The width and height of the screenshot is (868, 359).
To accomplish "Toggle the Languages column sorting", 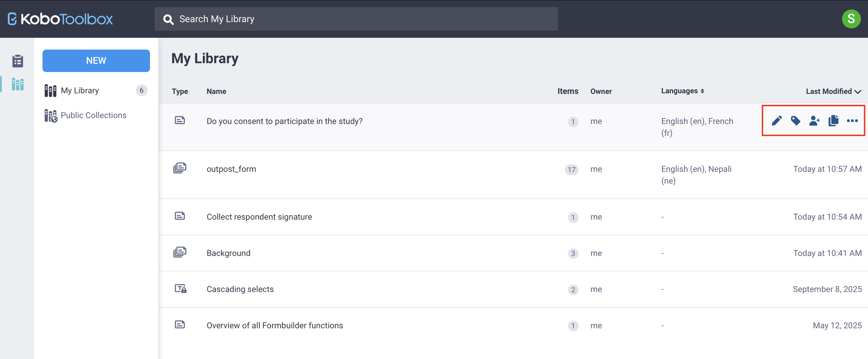I will click(x=703, y=91).
